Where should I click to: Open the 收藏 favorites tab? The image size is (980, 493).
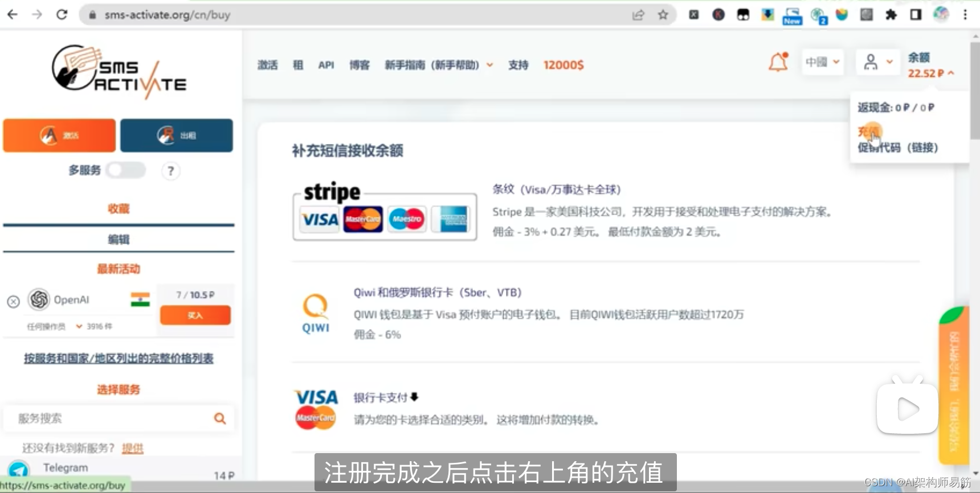pos(119,208)
